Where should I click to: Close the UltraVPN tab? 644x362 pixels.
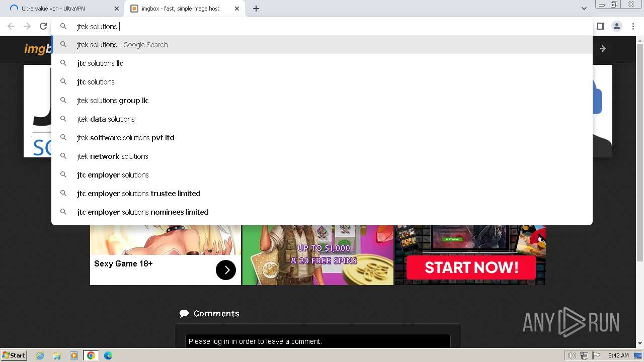(x=116, y=9)
